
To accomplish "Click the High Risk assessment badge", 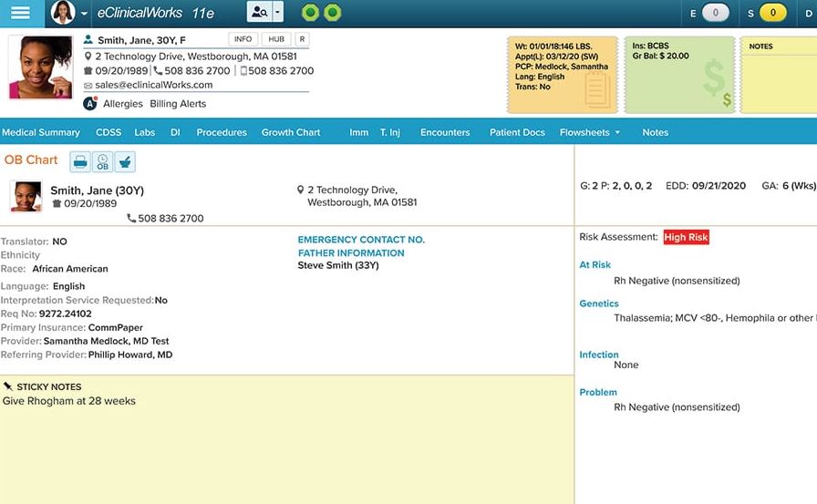I will click(x=686, y=237).
